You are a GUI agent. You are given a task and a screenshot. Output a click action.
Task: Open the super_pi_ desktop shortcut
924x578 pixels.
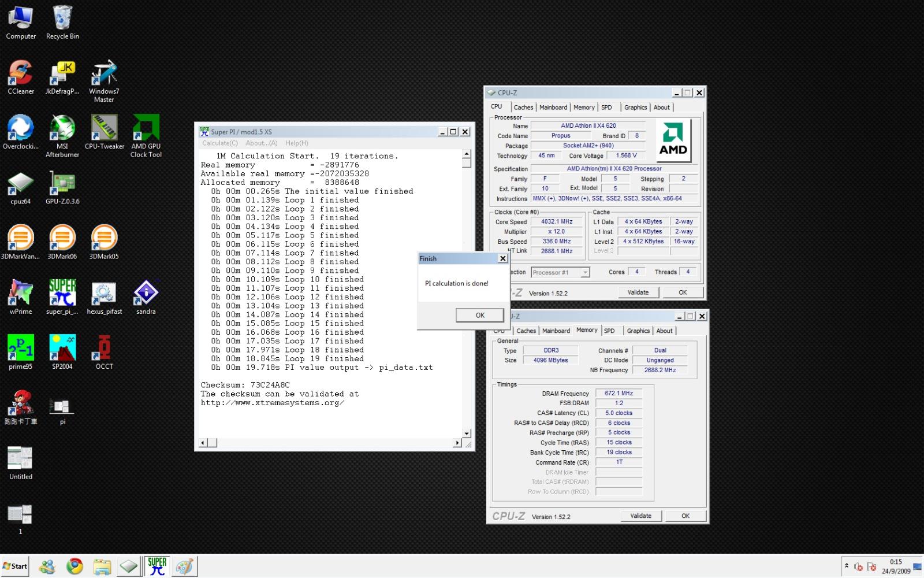(62, 298)
